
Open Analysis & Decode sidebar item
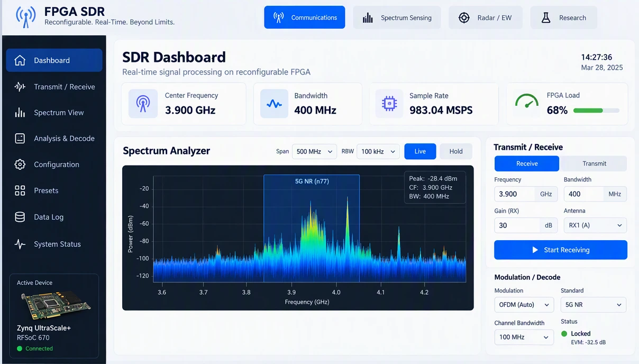pyautogui.click(x=54, y=139)
